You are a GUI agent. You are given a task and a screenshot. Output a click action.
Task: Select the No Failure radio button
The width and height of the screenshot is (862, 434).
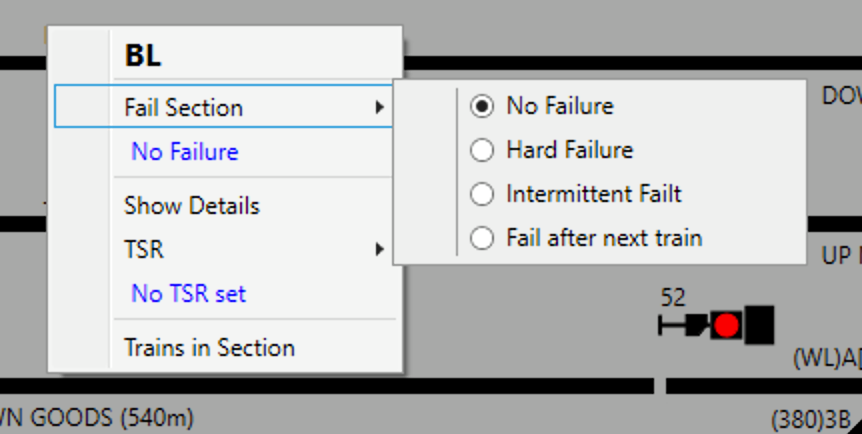(x=482, y=106)
